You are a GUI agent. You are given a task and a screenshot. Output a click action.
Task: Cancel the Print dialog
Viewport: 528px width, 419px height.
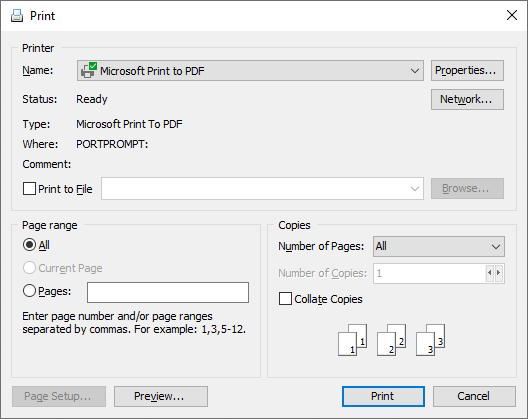474,396
